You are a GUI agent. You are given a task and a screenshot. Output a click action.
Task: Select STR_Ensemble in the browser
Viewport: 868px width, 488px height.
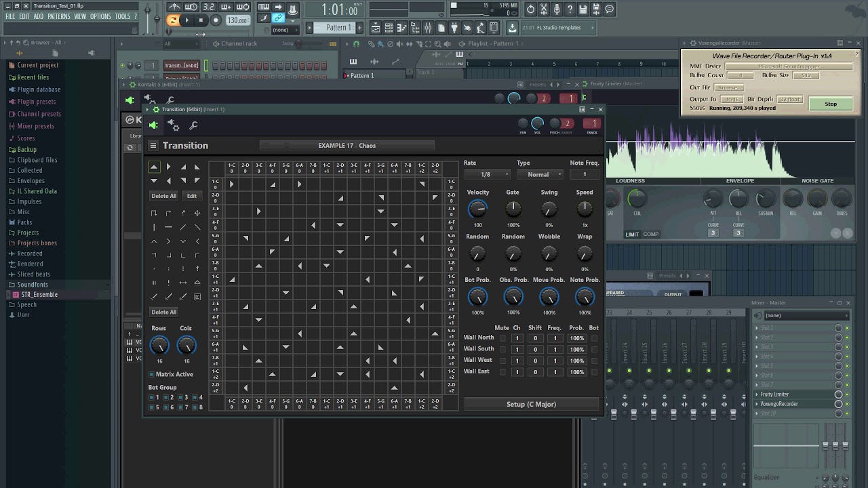click(39, 295)
